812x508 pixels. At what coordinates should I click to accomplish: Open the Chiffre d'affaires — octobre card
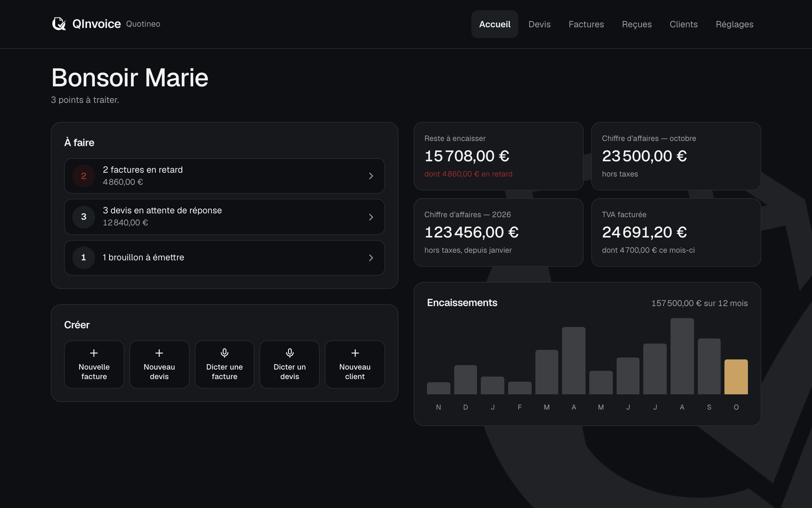click(676, 156)
